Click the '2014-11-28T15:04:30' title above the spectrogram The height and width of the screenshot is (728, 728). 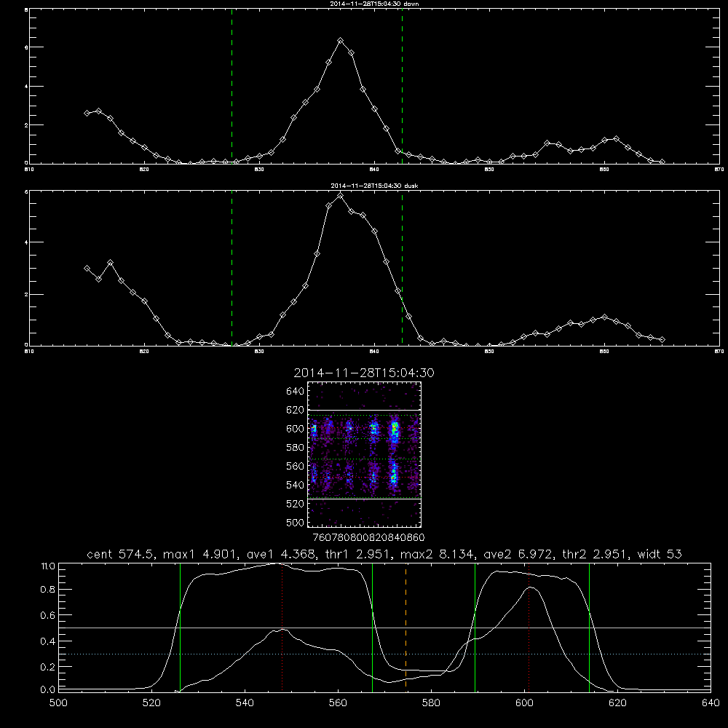click(x=364, y=373)
